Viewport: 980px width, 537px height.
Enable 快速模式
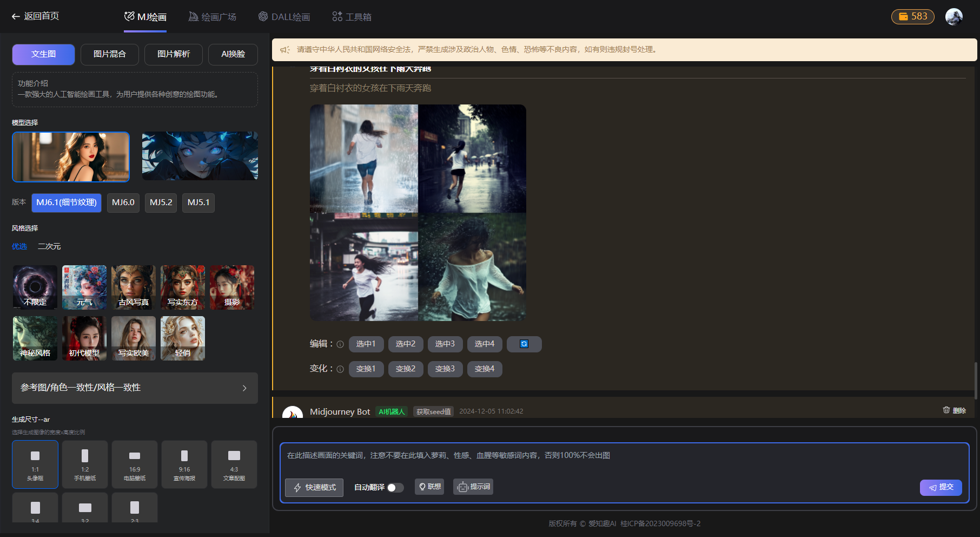[314, 488]
